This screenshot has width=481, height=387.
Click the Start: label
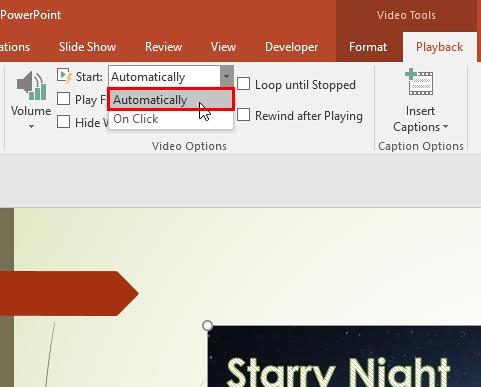click(x=89, y=77)
